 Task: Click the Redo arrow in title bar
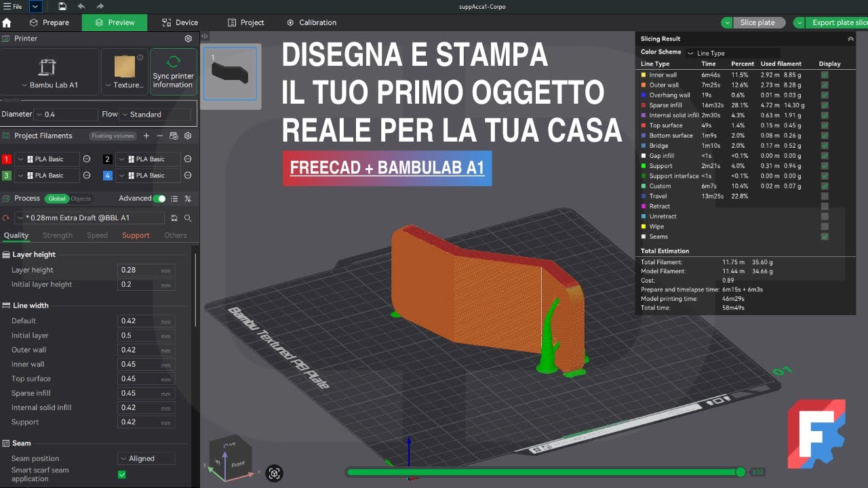pyautogui.click(x=100, y=6)
